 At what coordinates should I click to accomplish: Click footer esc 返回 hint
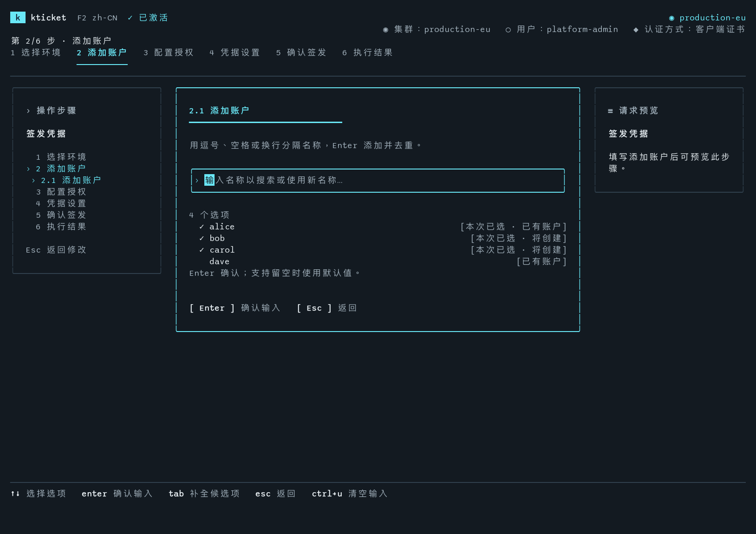(276, 494)
